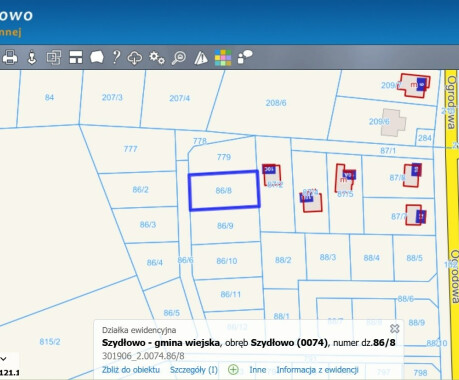The height and width of the screenshot is (380, 459).
Task: Click the 'Inne' link
Action: 258,370
